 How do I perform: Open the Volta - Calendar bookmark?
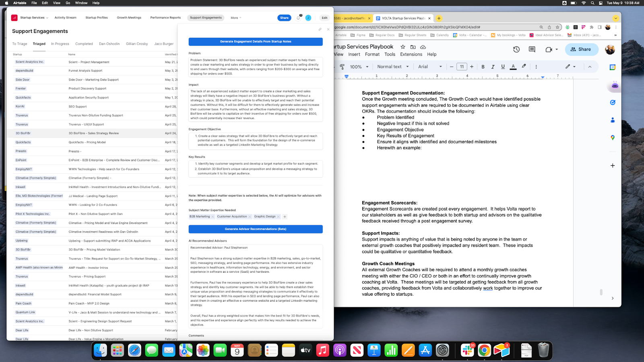pyautogui.click(x=470, y=35)
